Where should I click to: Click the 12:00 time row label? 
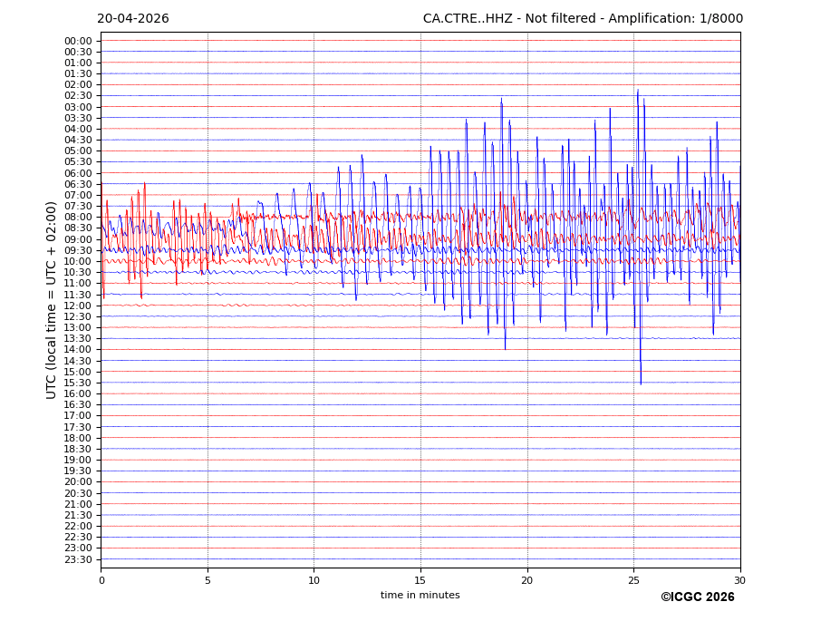point(78,306)
